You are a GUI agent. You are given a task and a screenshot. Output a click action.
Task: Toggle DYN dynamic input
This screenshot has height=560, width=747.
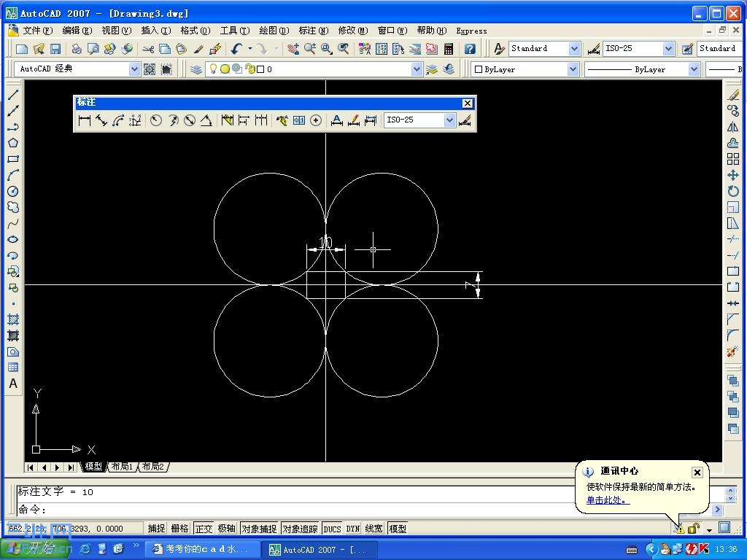tap(353, 529)
